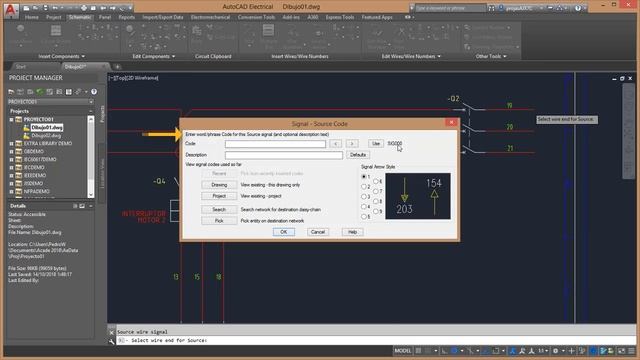Screen dimensions: 640x360
Task: Select Signal Arrow Style radio 2
Action: pyautogui.click(x=364, y=187)
